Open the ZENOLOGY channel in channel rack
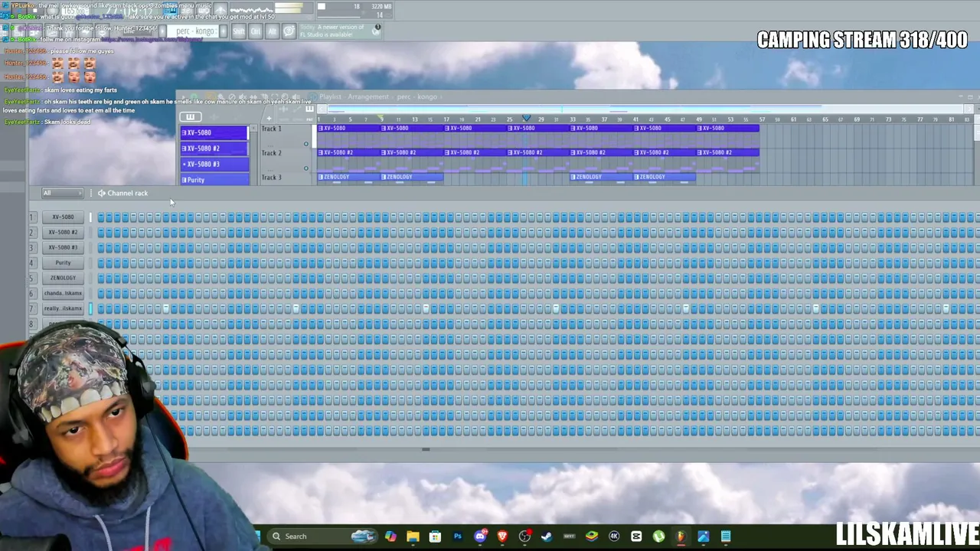 (63, 278)
